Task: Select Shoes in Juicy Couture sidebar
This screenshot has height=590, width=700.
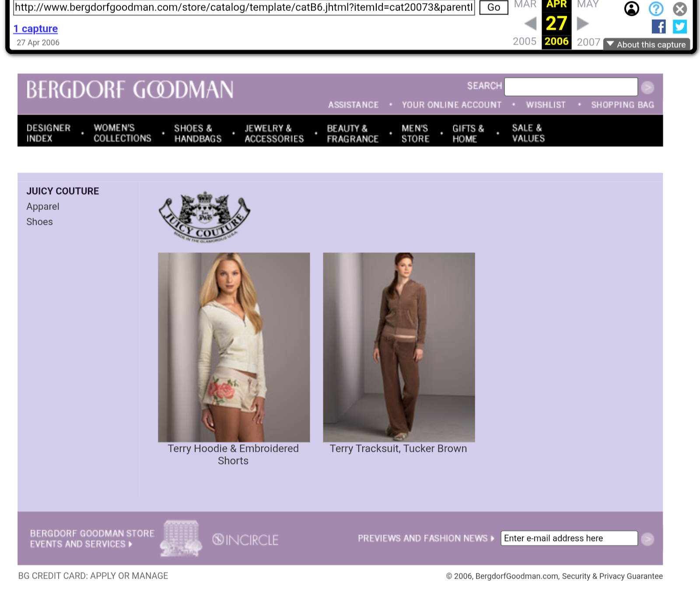Action: [39, 222]
